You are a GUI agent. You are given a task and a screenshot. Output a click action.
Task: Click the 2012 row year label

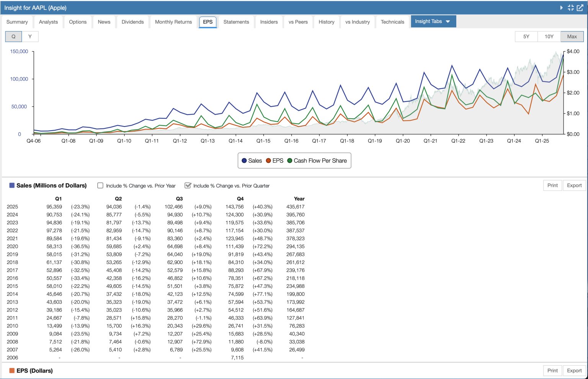[x=12, y=310]
